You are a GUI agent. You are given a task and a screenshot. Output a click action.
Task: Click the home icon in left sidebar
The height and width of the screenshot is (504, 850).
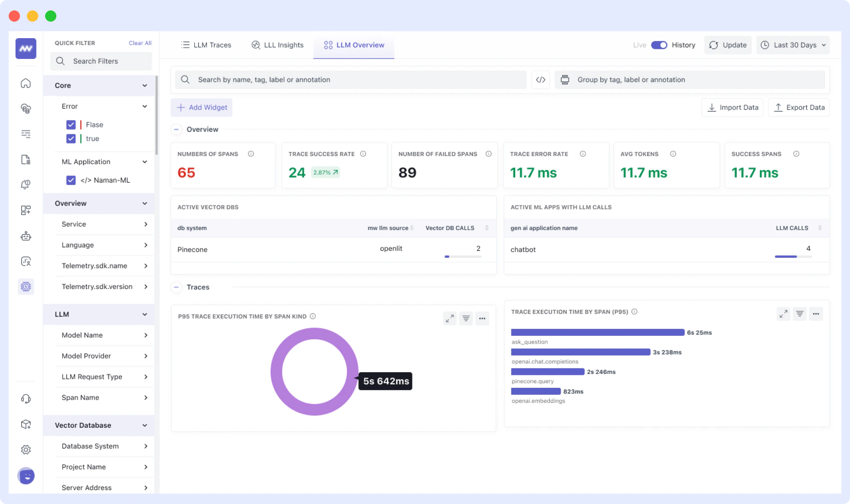(26, 83)
